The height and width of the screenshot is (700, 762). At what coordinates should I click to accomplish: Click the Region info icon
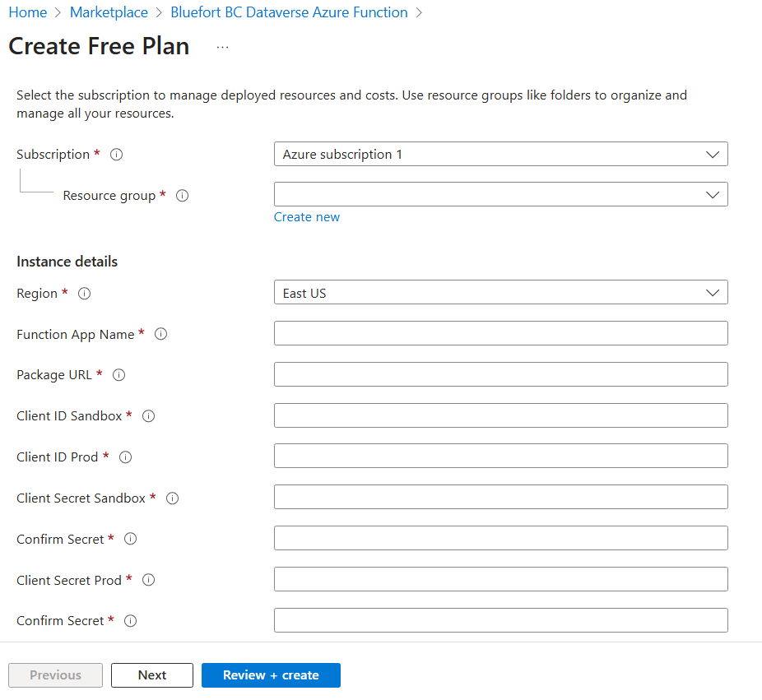pos(84,294)
